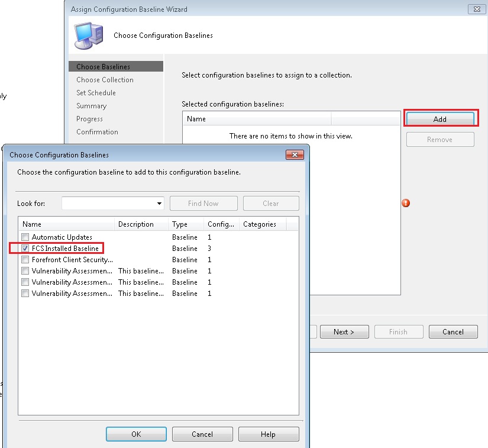Open the Look for dropdown
Image resolution: width=488 pixels, height=448 pixels.
point(160,203)
